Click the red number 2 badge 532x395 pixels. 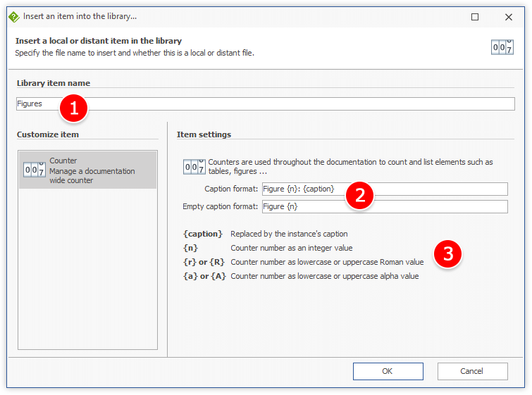coord(359,195)
